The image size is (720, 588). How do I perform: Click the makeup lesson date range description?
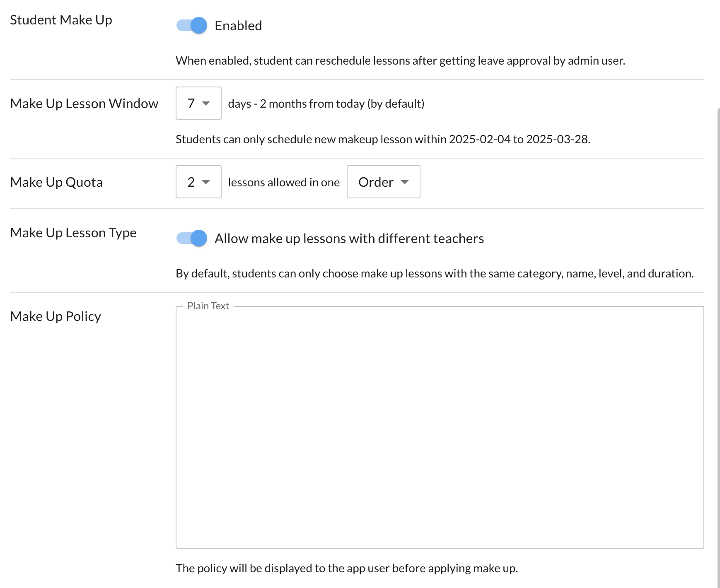[383, 139]
